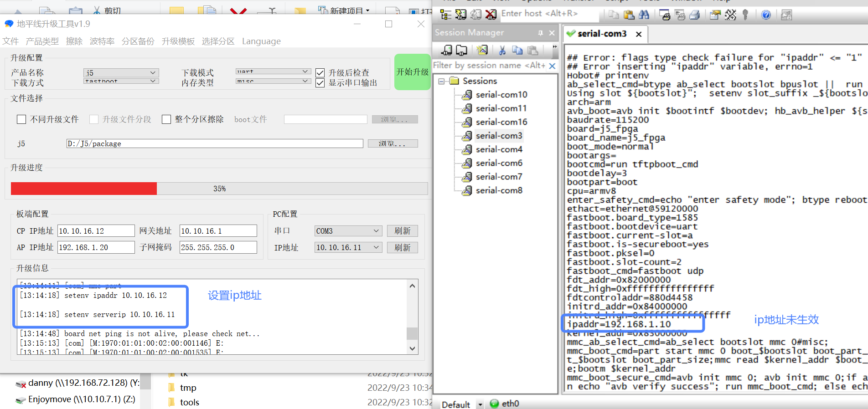Click 浏览 button next to D:/J5/package
Screen dimensions: 868x409
(x=393, y=143)
